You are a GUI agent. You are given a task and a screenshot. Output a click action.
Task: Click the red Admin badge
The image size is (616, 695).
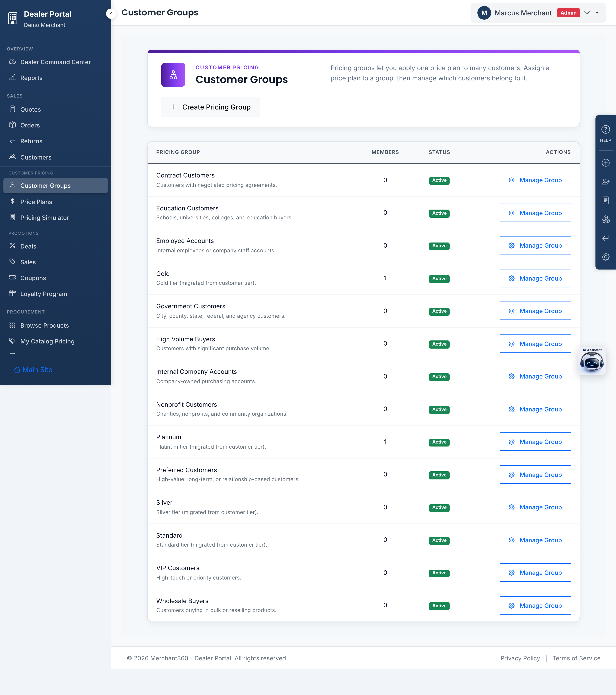[568, 13]
